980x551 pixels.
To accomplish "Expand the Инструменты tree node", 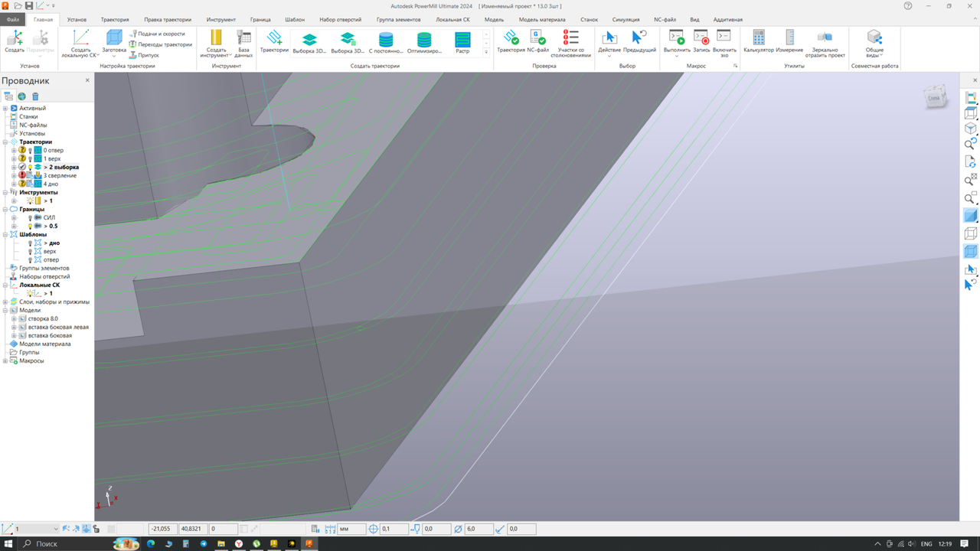I will 5,193.
